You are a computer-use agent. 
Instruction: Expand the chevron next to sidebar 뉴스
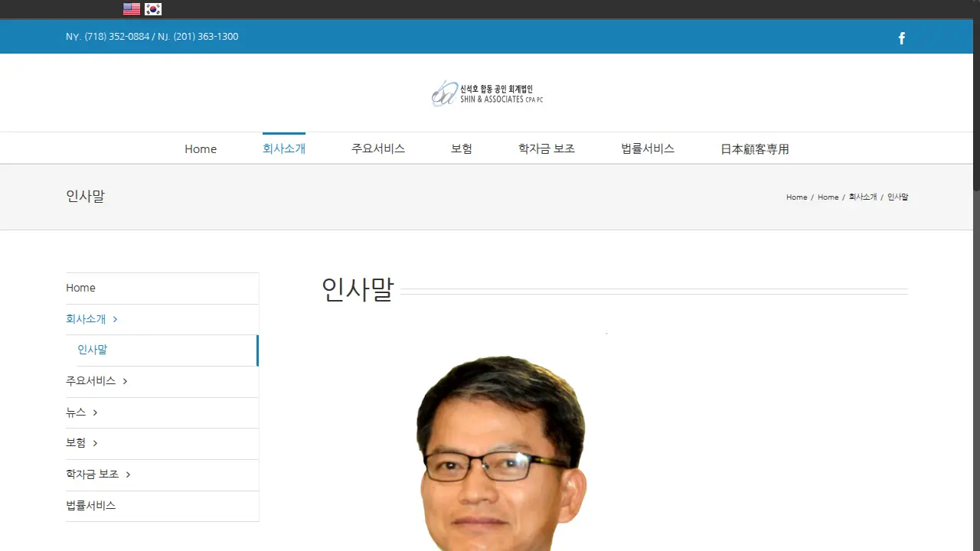coord(95,412)
